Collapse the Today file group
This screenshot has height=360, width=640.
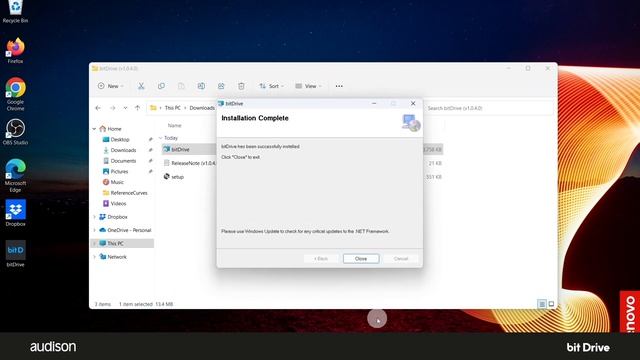(160, 138)
